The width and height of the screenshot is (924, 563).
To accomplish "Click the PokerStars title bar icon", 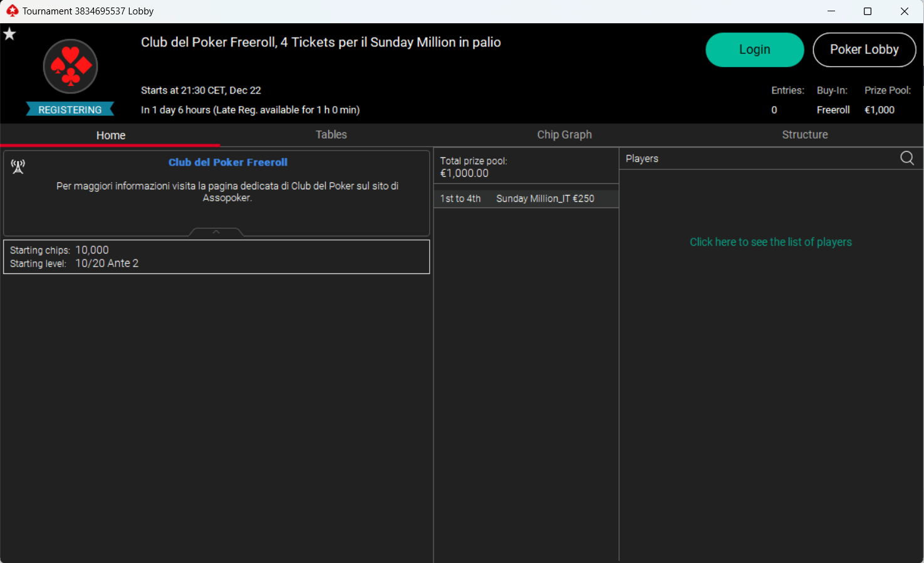I will pyautogui.click(x=12, y=11).
